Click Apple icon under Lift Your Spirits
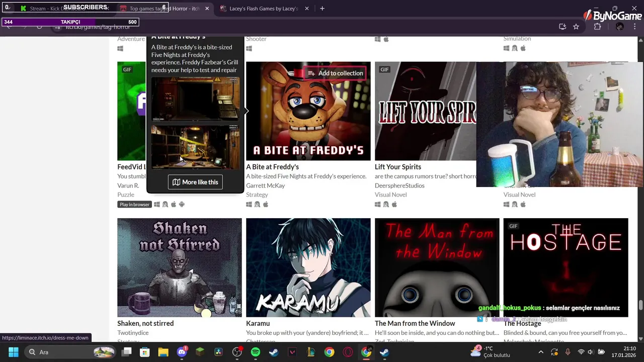This screenshot has height=362, width=644. click(394, 204)
